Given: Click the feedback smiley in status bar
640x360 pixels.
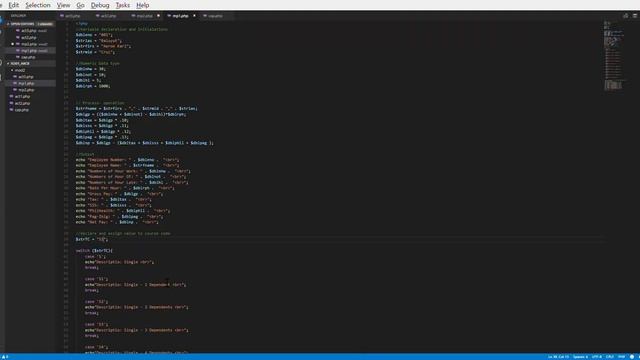Looking at the screenshot, I should [x=632, y=357].
